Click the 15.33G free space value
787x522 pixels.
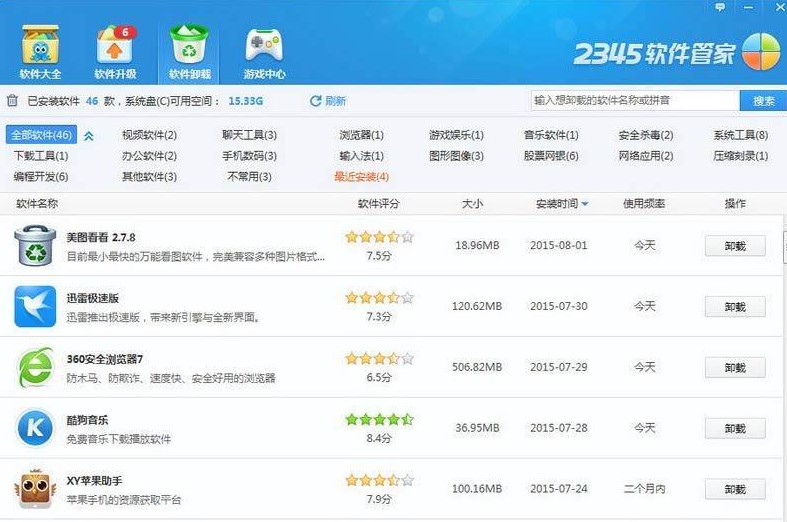[245, 101]
